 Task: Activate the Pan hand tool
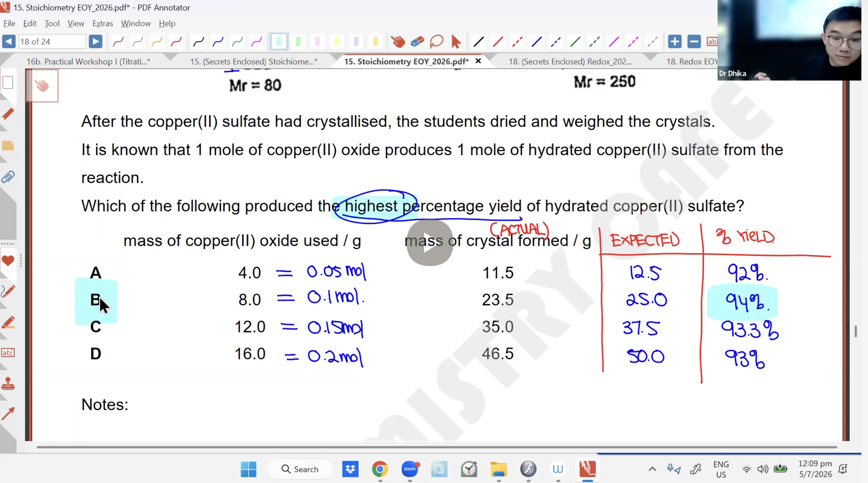click(398, 42)
